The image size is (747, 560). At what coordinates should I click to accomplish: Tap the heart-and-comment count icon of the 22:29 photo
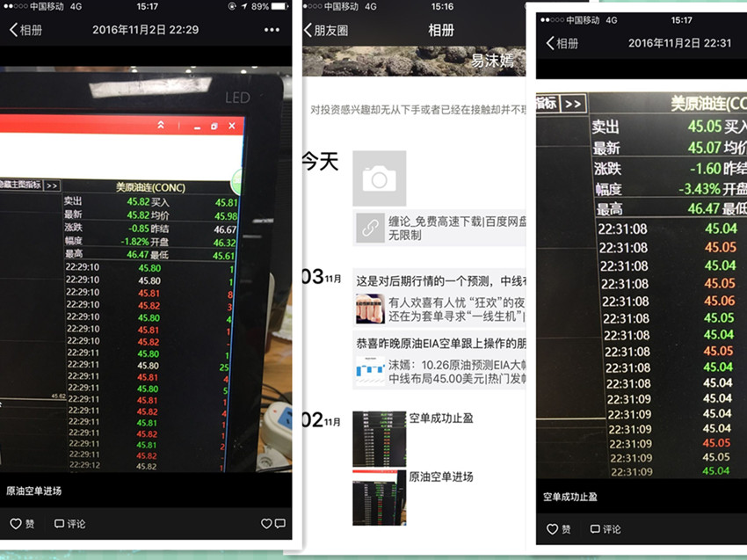point(273,524)
